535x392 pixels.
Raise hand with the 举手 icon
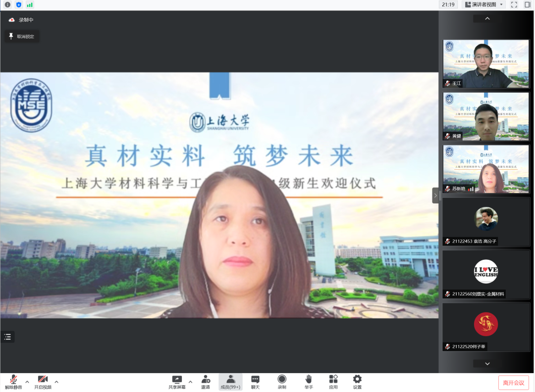pos(309,382)
